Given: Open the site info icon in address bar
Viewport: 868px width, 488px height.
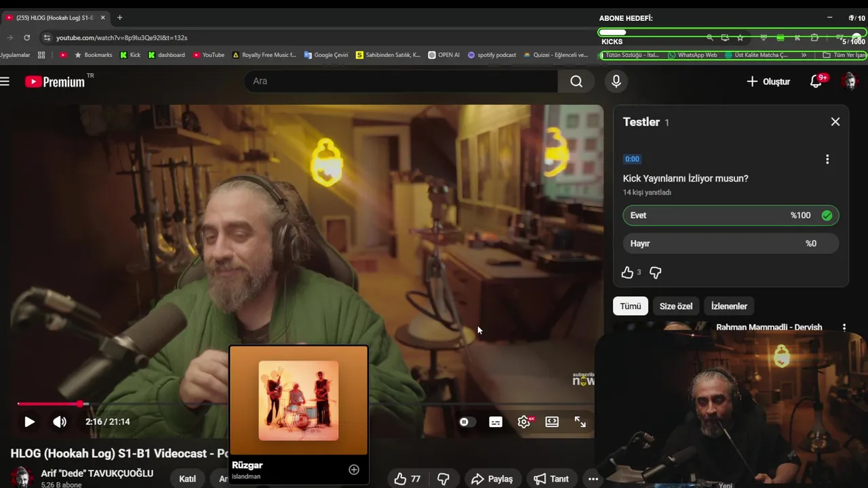Looking at the screenshot, I should [46, 38].
